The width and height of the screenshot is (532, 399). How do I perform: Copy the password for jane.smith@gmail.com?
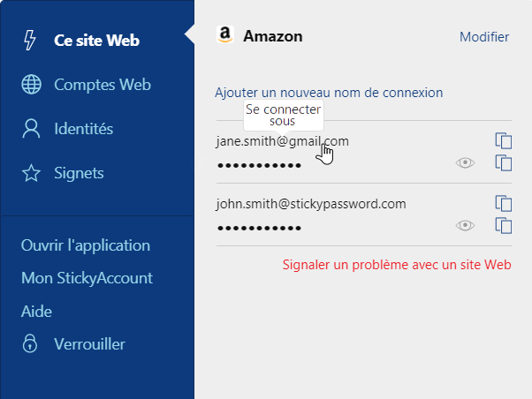click(504, 163)
